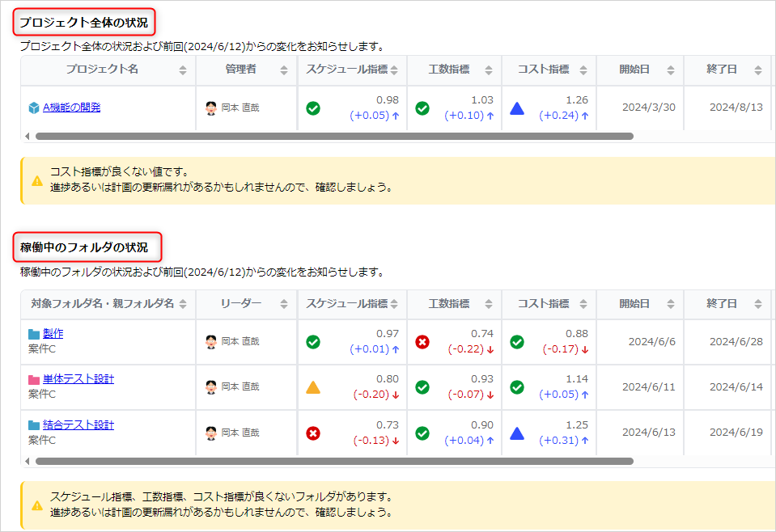Click the blue folder icon beside 製作

point(34,334)
